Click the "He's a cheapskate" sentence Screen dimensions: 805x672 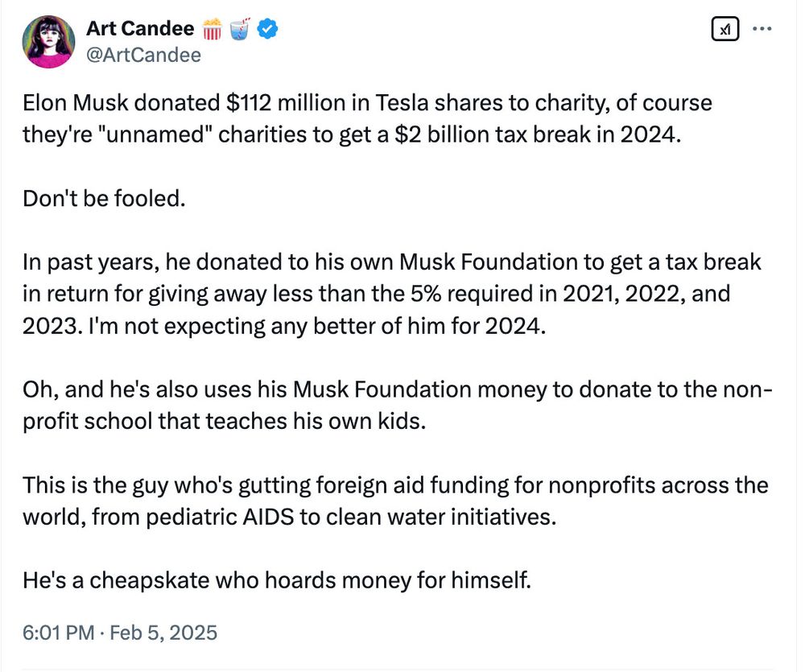click(x=276, y=579)
